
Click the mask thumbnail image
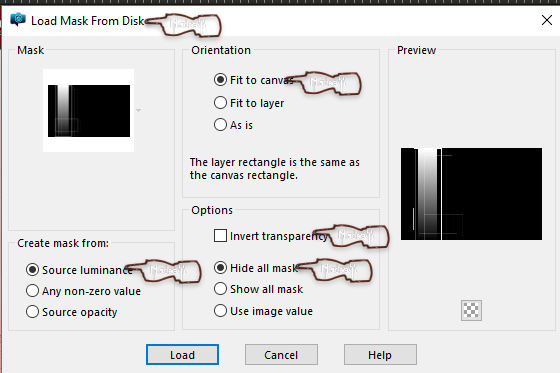coord(89,110)
